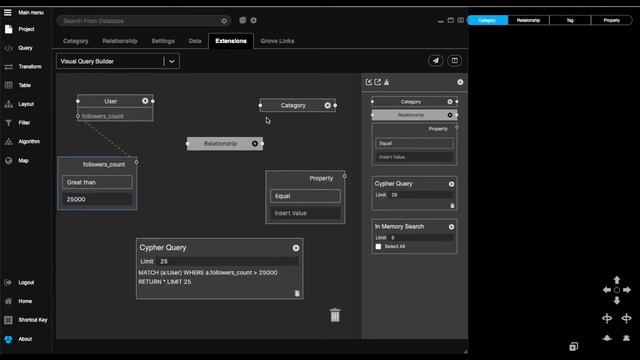Click the In Memory Search Limit field
Screen dimensions: 640x360
point(421,238)
